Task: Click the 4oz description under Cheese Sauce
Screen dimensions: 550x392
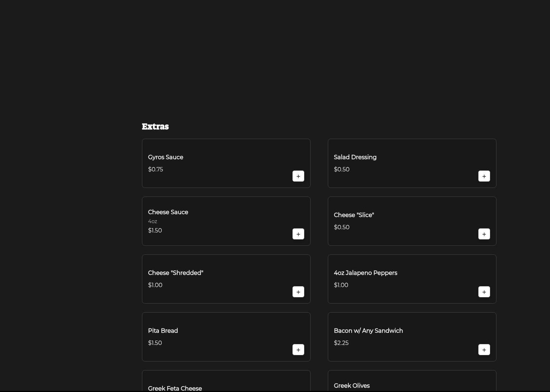Action: (x=152, y=221)
